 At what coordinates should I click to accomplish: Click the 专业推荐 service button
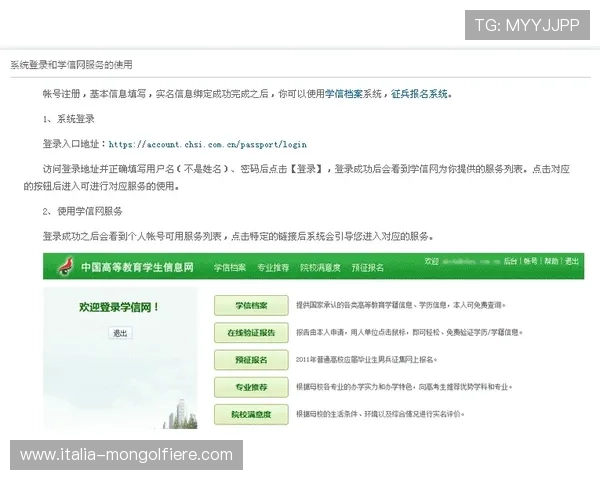[251, 387]
